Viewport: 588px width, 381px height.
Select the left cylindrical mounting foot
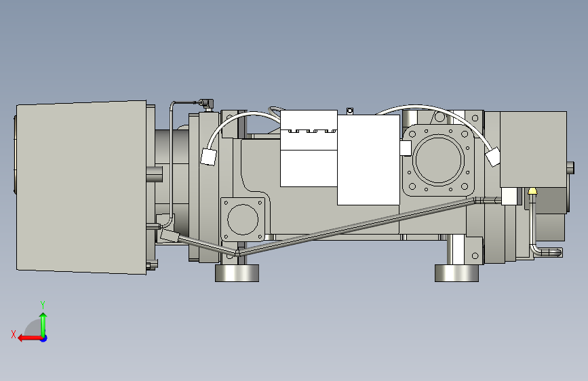[237, 273]
